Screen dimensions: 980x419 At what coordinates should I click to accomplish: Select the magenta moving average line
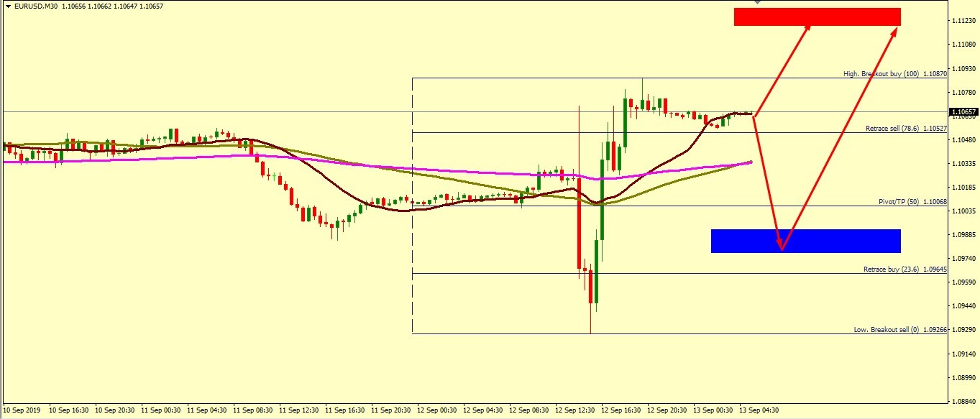tap(144, 160)
